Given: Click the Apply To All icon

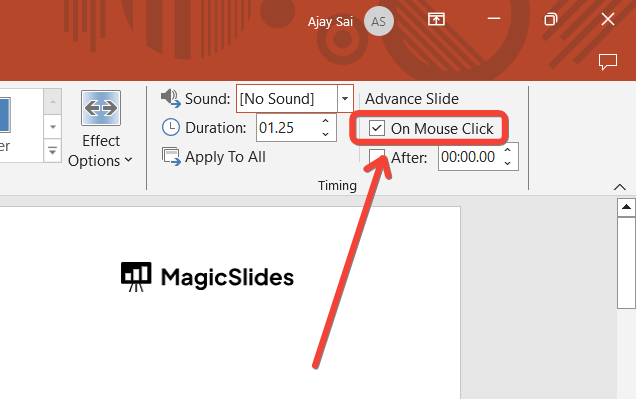Looking at the screenshot, I should coord(171,157).
